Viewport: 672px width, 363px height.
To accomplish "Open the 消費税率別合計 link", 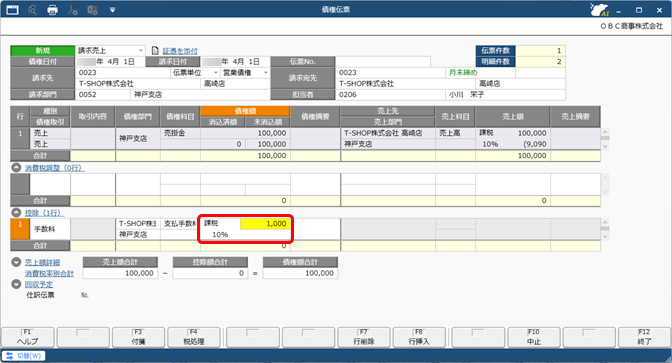I will [x=49, y=273].
